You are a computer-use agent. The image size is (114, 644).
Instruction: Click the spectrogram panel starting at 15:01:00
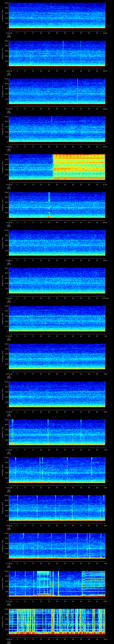click(x=57, y=356)
